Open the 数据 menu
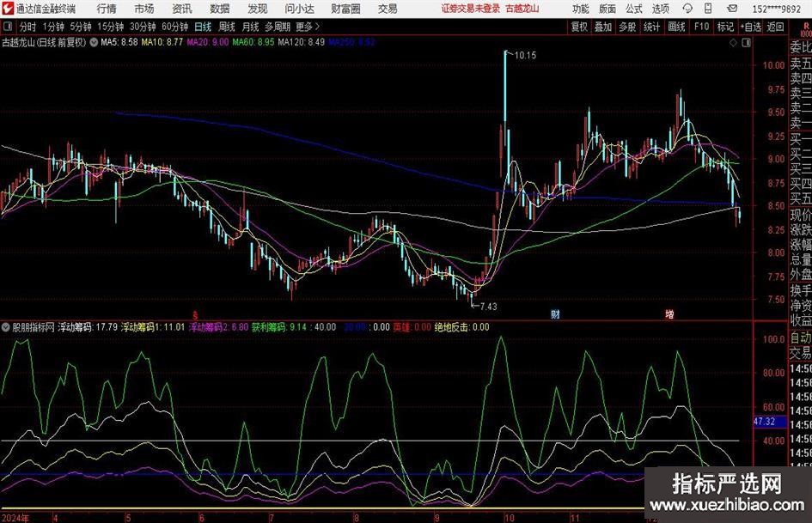 (220, 9)
